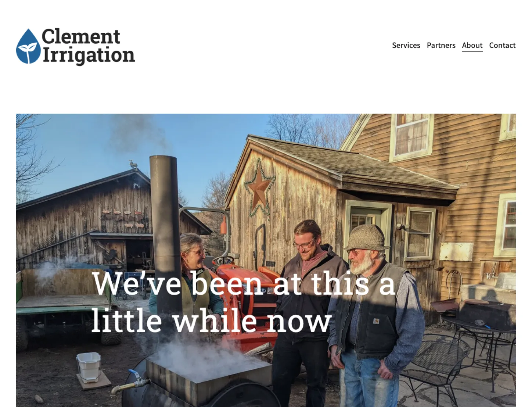The width and height of the screenshot is (532, 419).
Task: Select the underlined About nav item
Action: tap(472, 46)
